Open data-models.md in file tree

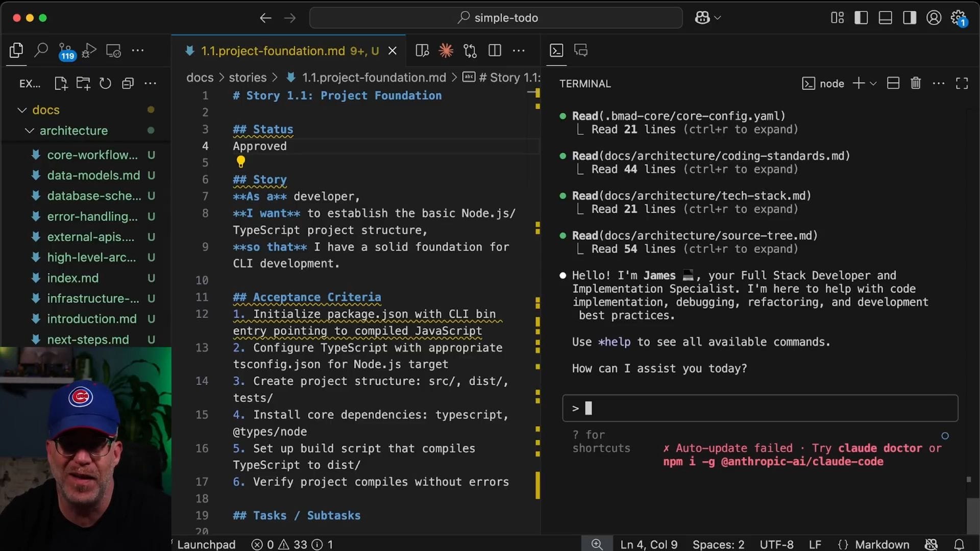pyautogui.click(x=93, y=176)
